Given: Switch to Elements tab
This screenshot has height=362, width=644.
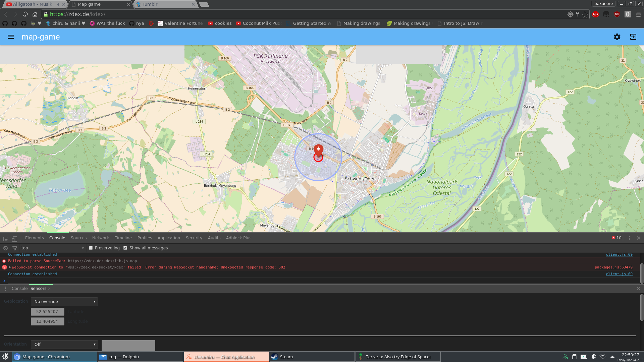Looking at the screenshot, I should [35, 238].
